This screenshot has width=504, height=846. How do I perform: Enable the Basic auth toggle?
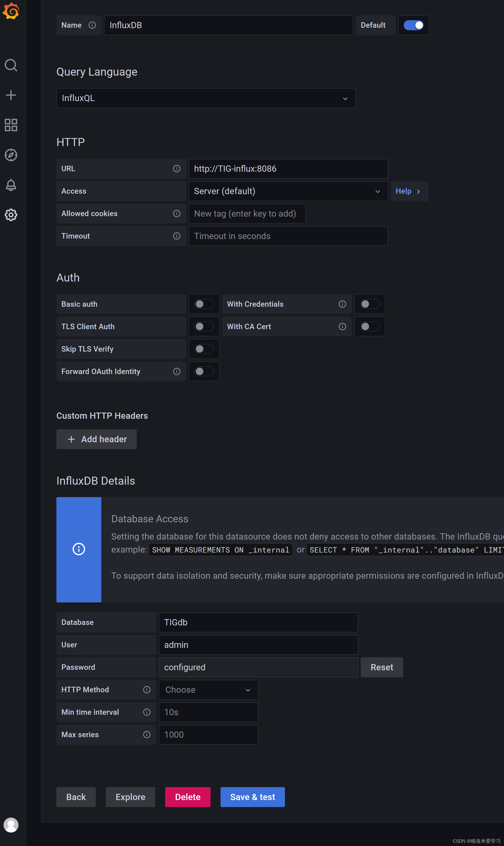point(203,304)
